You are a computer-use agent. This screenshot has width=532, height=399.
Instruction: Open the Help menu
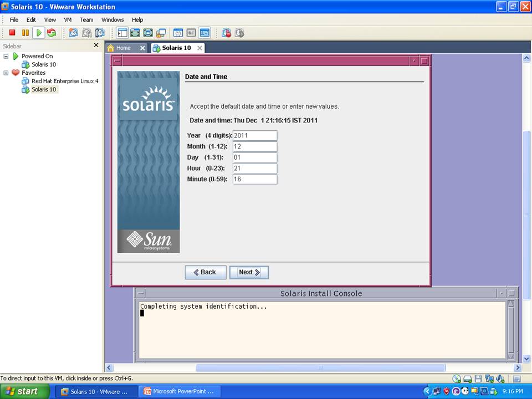click(137, 20)
